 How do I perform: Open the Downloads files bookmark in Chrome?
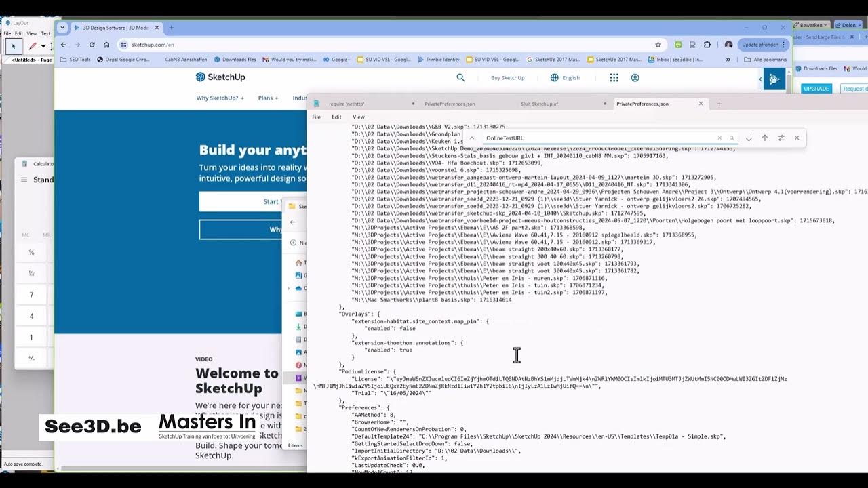tap(235, 60)
